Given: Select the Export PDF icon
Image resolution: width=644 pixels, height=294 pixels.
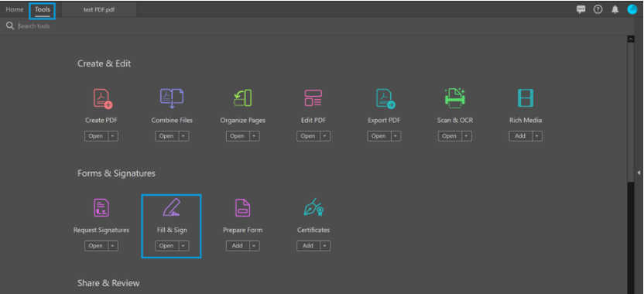Looking at the screenshot, I should click(x=385, y=99).
